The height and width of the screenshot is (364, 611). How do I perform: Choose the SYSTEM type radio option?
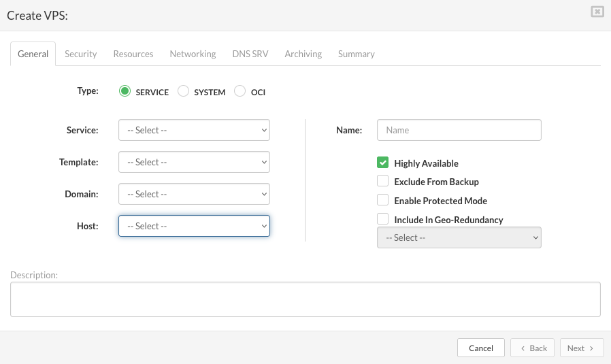[183, 91]
